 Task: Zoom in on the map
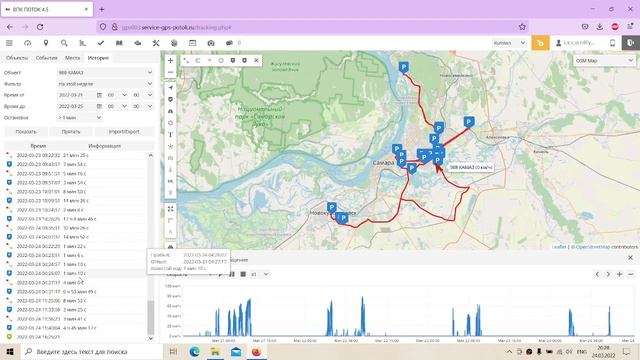point(170,60)
